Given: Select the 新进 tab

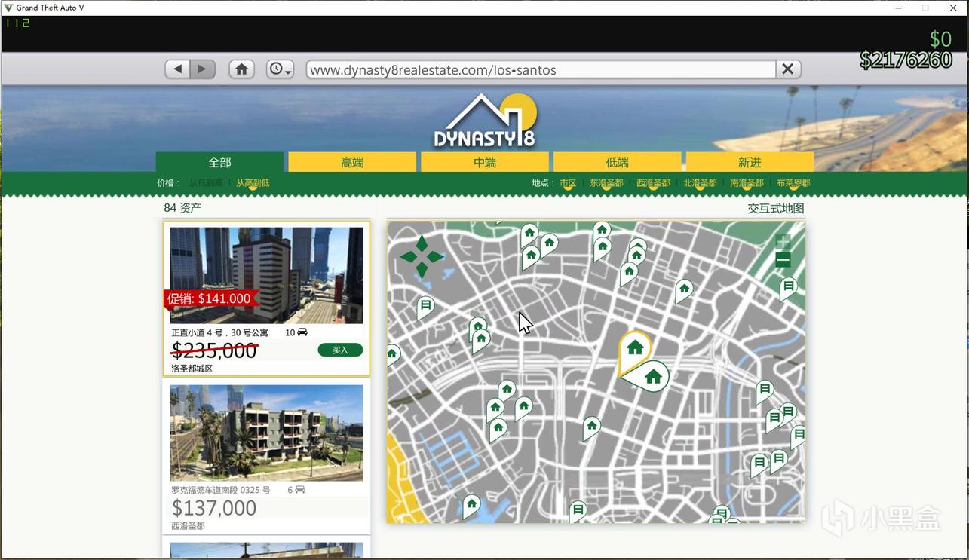Looking at the screenshot, I should tap(750, 162).
